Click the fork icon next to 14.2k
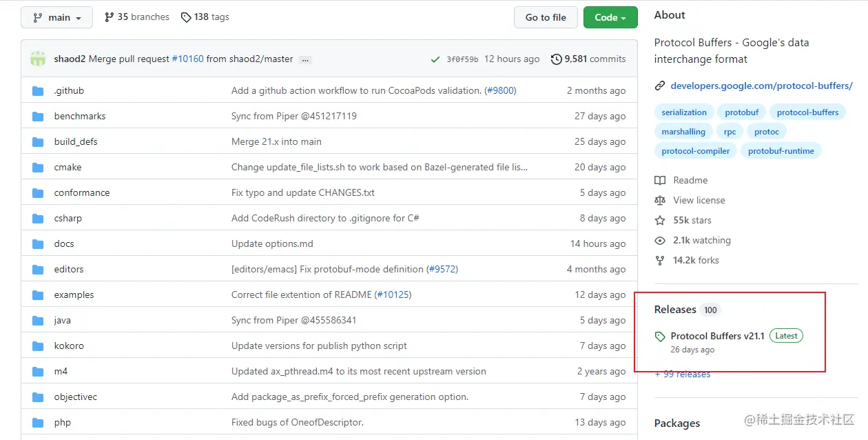 click(x=661, y=260)
